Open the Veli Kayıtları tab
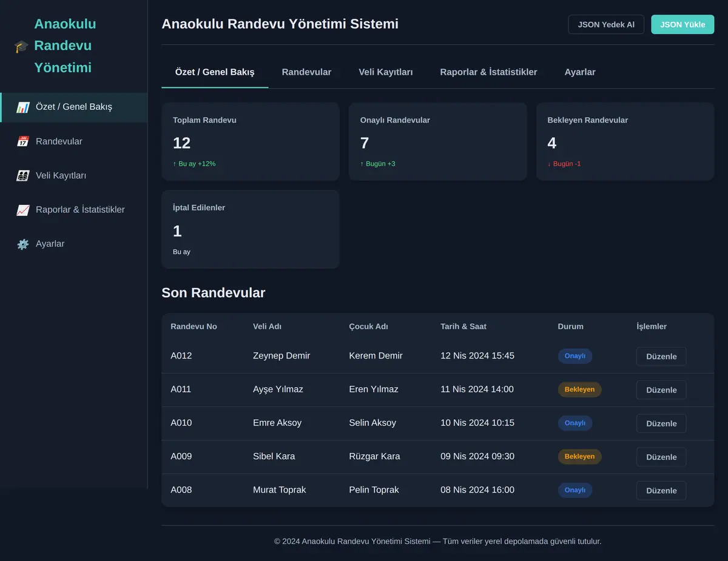The height and width of the screenshot is (561, 728). coord(386,72)
